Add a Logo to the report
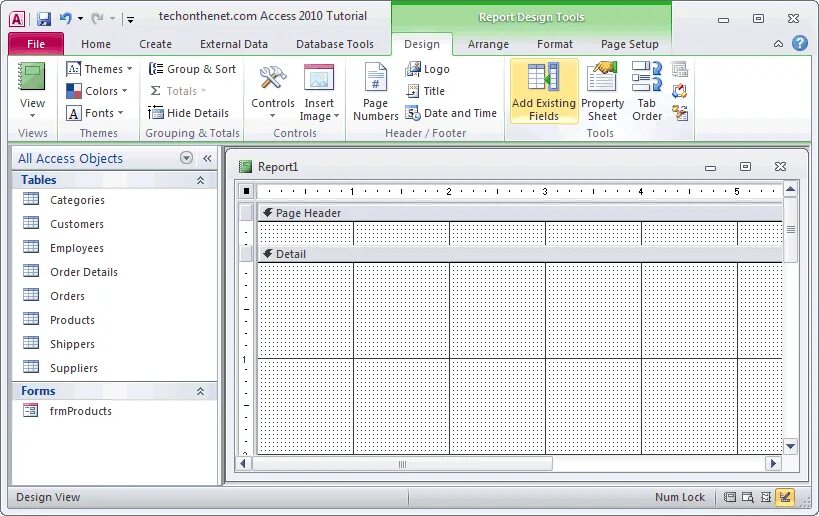 pyautogui.click(x=427, y=69)
